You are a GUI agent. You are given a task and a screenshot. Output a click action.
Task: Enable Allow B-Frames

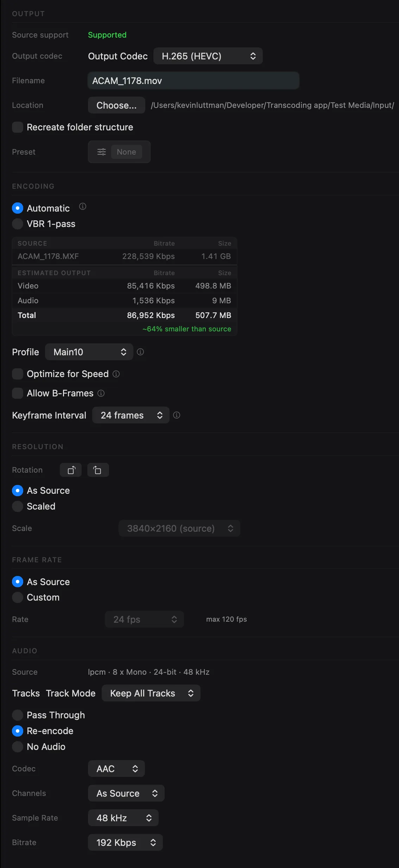point(18,393)
